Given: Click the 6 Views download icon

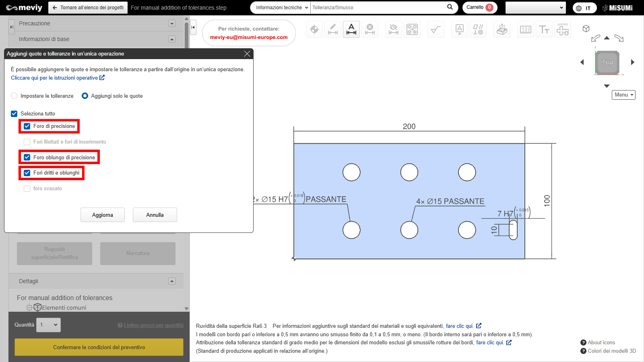Looking at the screenshot, I should (563, 29).
